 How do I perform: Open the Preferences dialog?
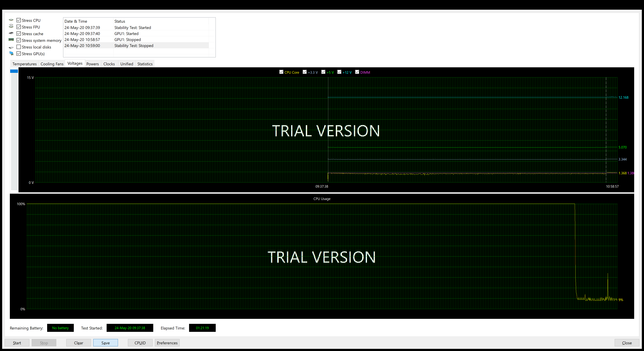point(167,343)
